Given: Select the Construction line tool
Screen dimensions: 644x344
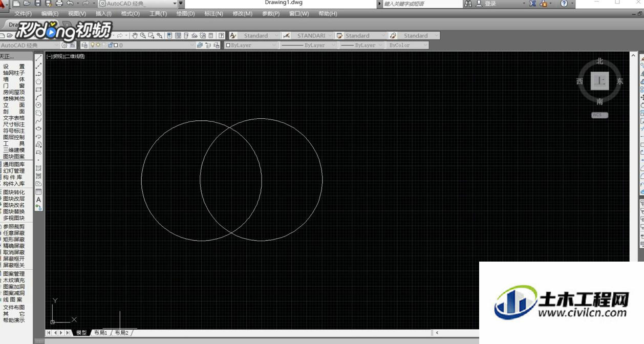Looking at the screenshot, I should [38, 66].
